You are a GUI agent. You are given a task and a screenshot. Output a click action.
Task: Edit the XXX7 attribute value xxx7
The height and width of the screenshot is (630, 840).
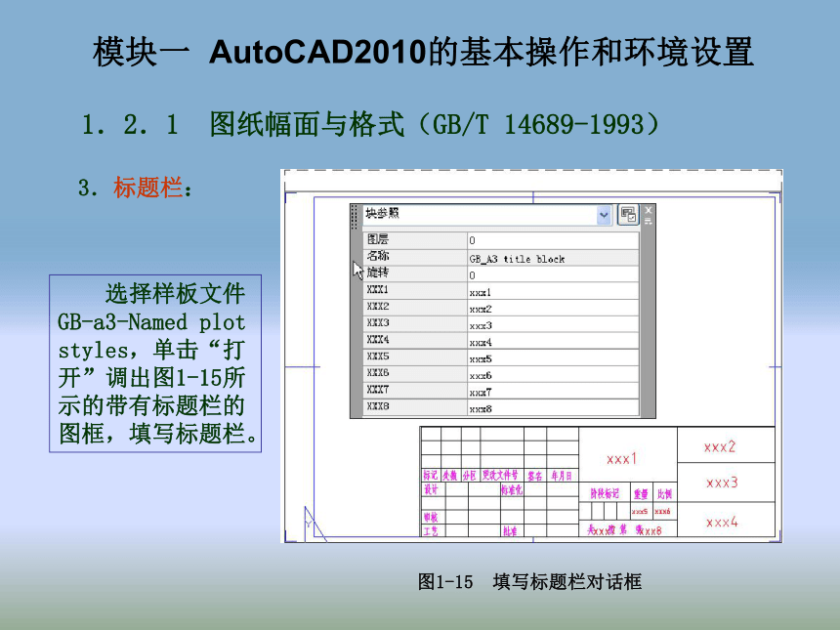tap(554, 392)
